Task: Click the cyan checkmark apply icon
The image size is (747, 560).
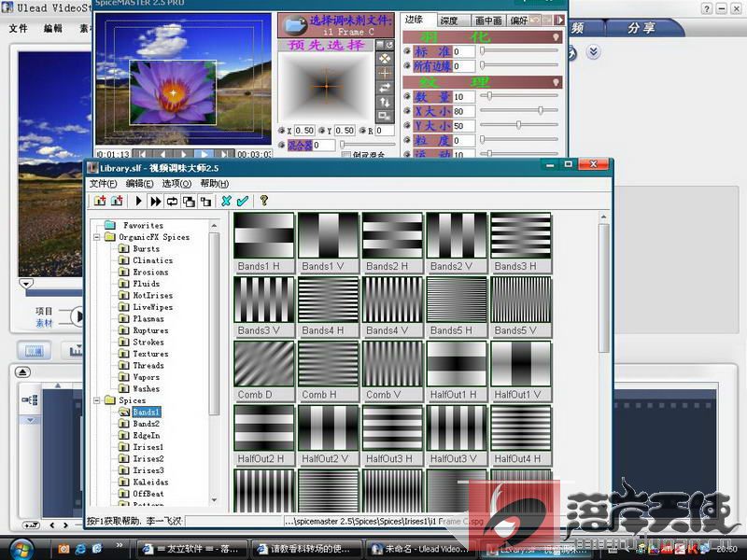Action: click(x=243, y=201)
